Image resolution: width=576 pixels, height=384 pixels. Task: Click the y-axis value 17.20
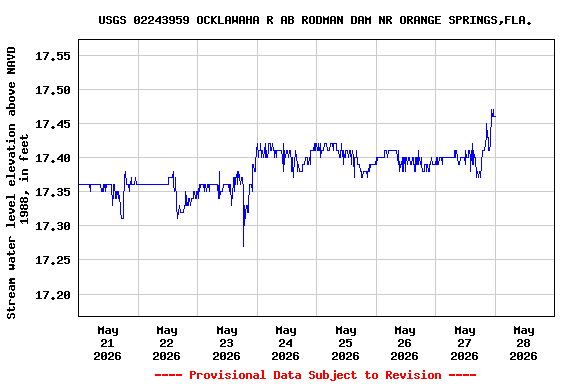[53, 295]
